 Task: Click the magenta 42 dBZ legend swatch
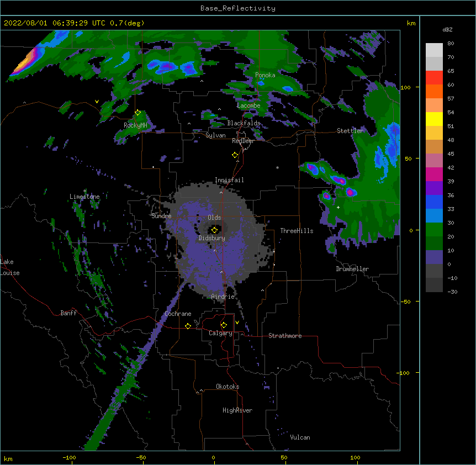pos(434,174)
